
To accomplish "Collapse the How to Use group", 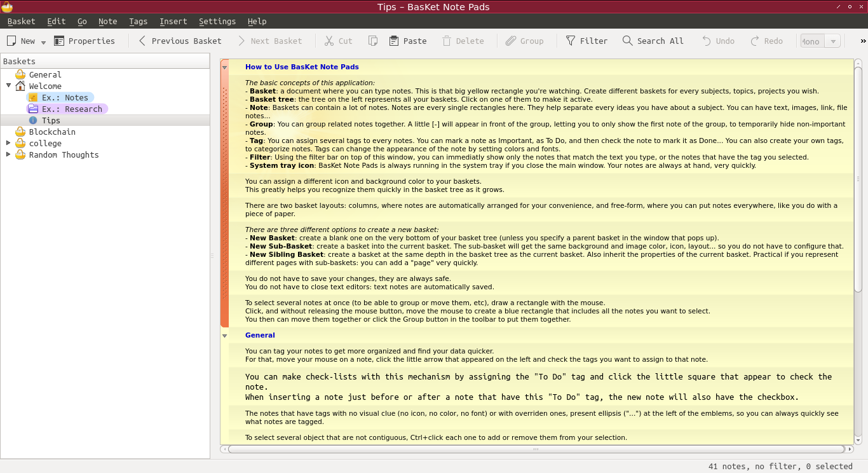I will pos(224,67).
